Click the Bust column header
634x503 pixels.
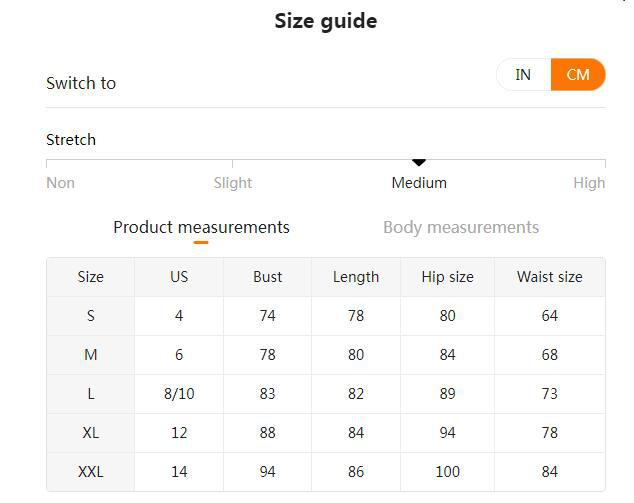pos(267,277)
